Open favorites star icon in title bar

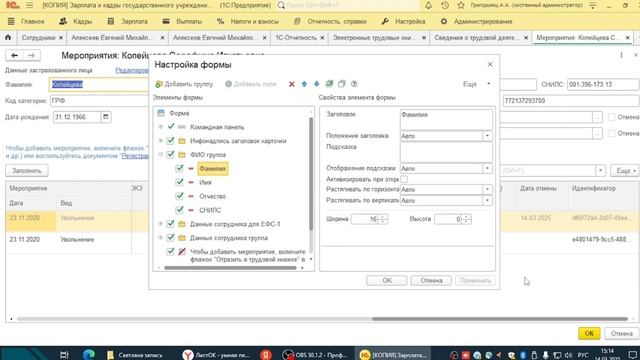pyautogui.click(x=461, y=5)
